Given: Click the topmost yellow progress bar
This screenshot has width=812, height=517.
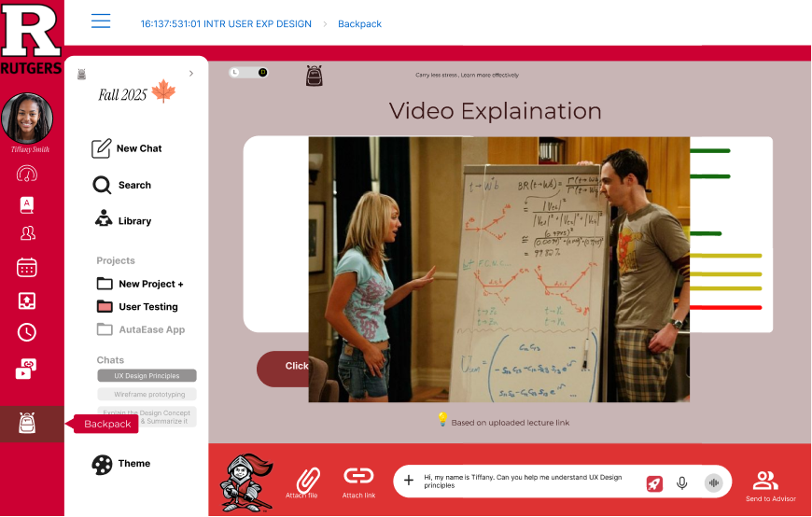Looking at the screenshot, I should tap(726, 256).
